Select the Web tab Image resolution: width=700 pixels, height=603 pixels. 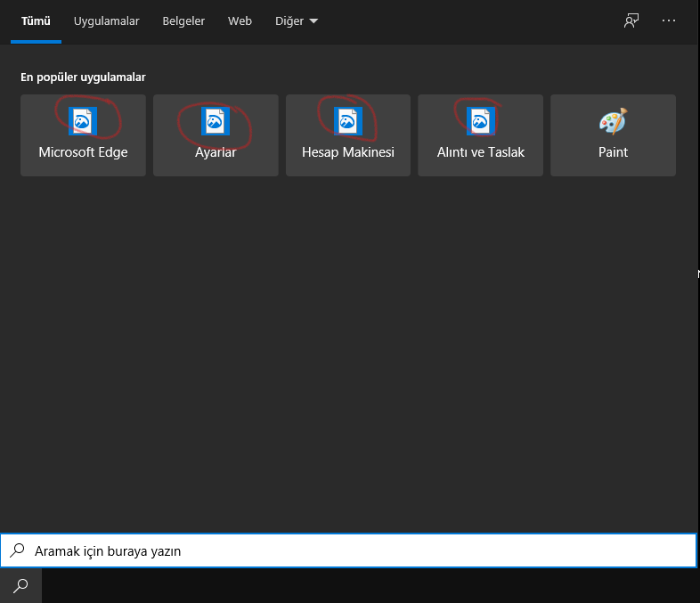(240, 20)
